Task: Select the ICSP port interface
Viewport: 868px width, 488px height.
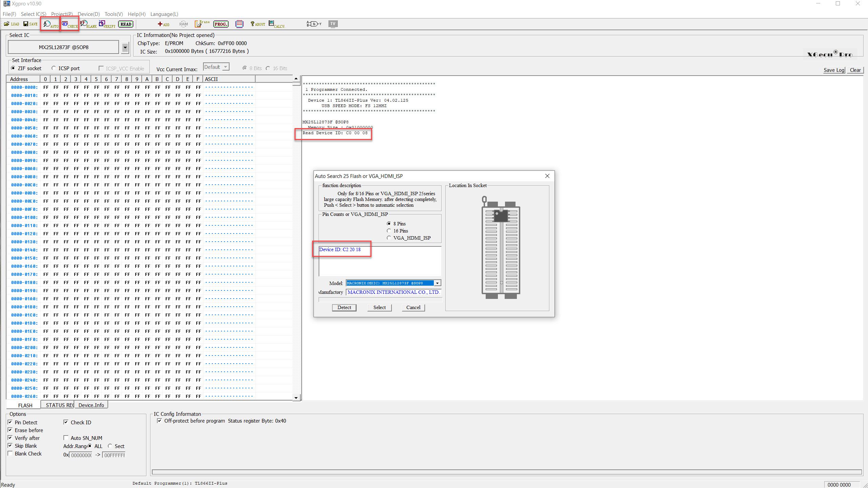Action: tap(54, 68)
